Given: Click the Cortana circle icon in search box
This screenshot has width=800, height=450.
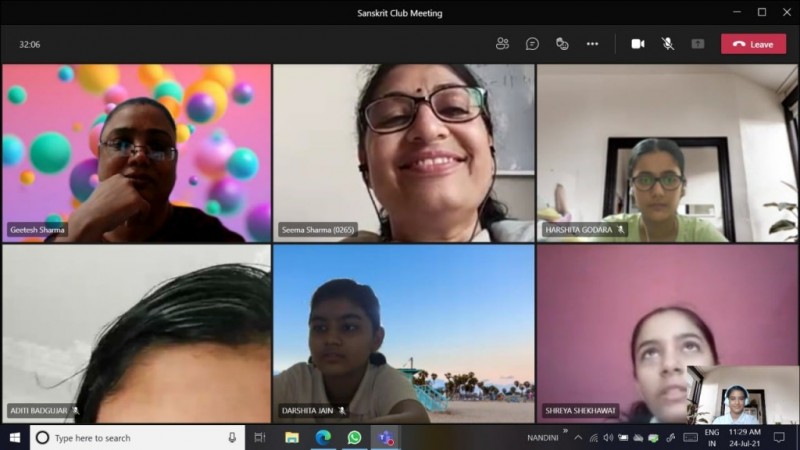Looking at the screenshot, I should point(42,438).
